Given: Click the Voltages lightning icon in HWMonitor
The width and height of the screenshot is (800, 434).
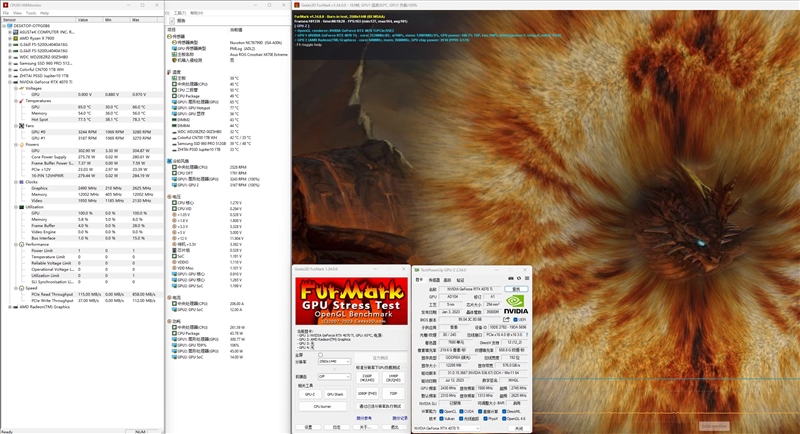Looking at the screenshot, I should click(21, 88).
